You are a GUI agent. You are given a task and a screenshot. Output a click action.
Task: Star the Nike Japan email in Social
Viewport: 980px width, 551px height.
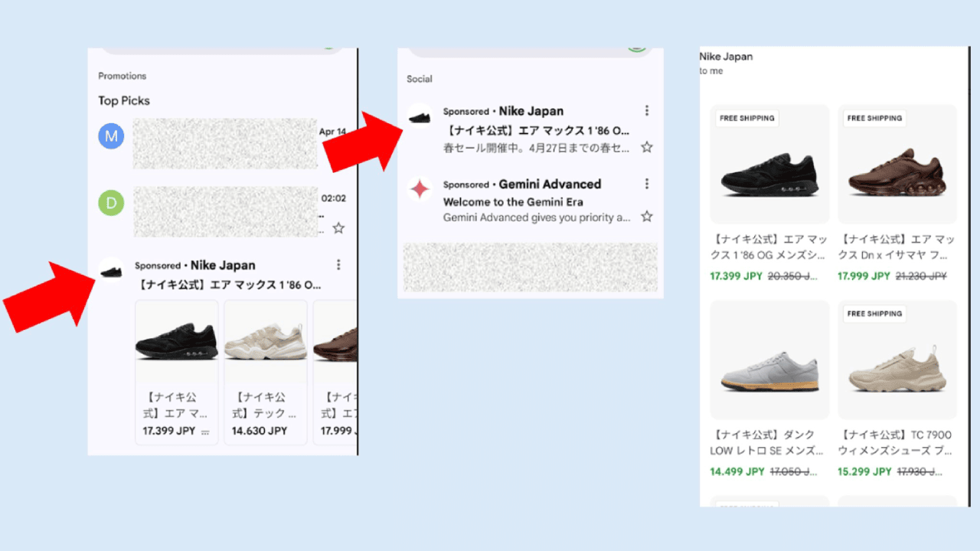click(647, 147)
